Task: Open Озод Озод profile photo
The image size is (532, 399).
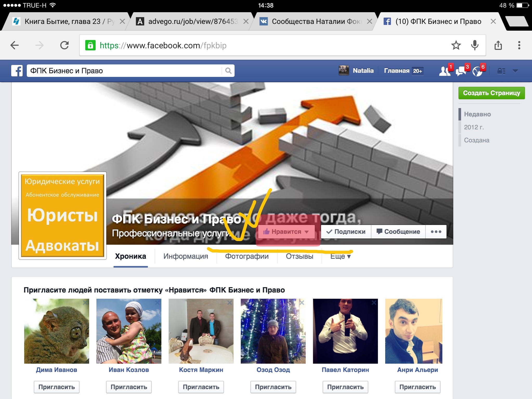Action: pos(273,331)
